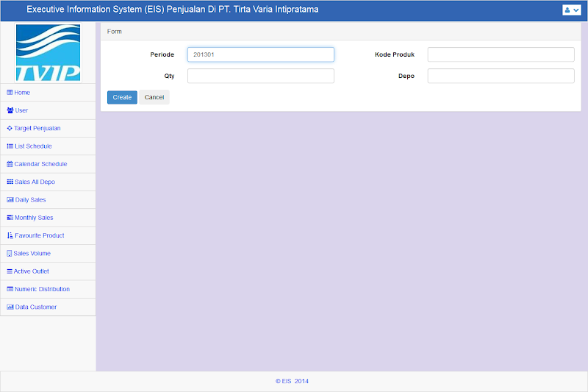
Task: Click the Create button
Action: (122, 97)
